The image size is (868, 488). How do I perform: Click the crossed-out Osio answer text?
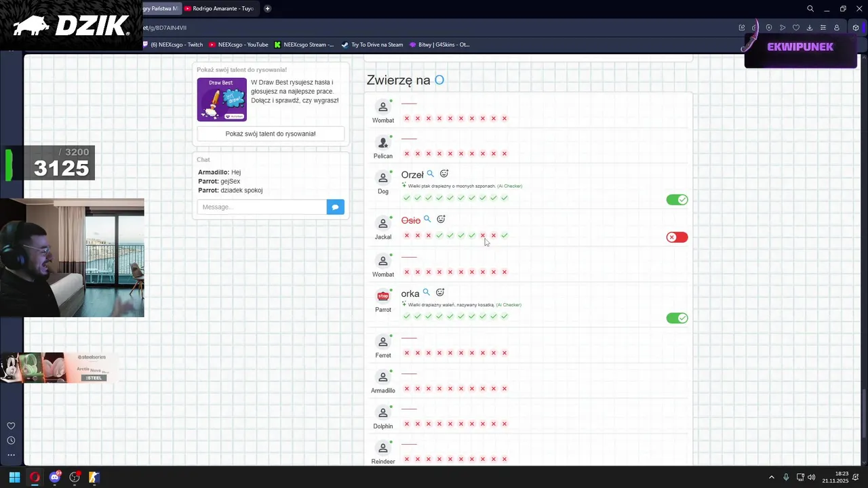pos(411,220)
